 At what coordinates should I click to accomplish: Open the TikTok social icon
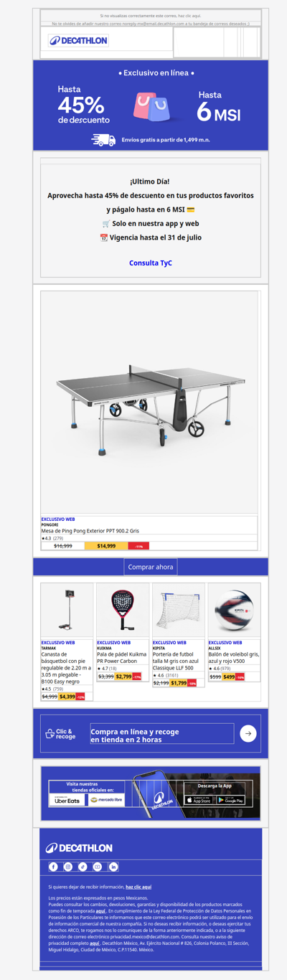tap(83, 867)
